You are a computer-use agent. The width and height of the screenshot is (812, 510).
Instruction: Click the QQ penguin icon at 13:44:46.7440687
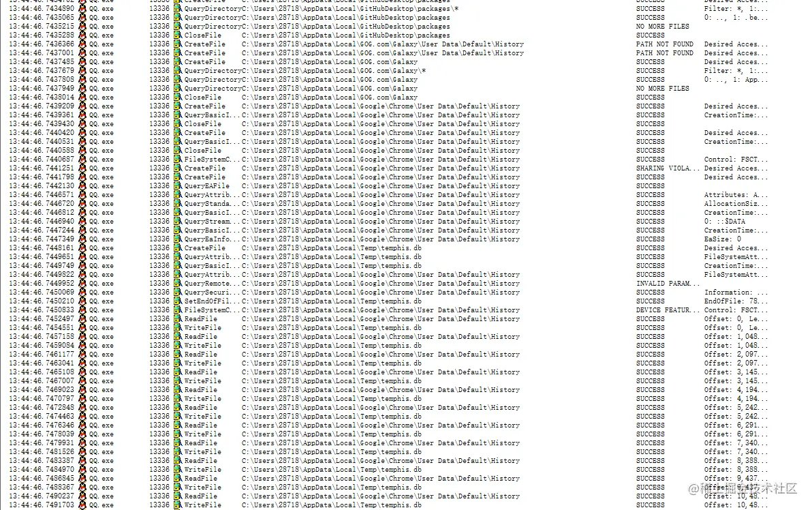pyautogui.click(x=82, y=160)
